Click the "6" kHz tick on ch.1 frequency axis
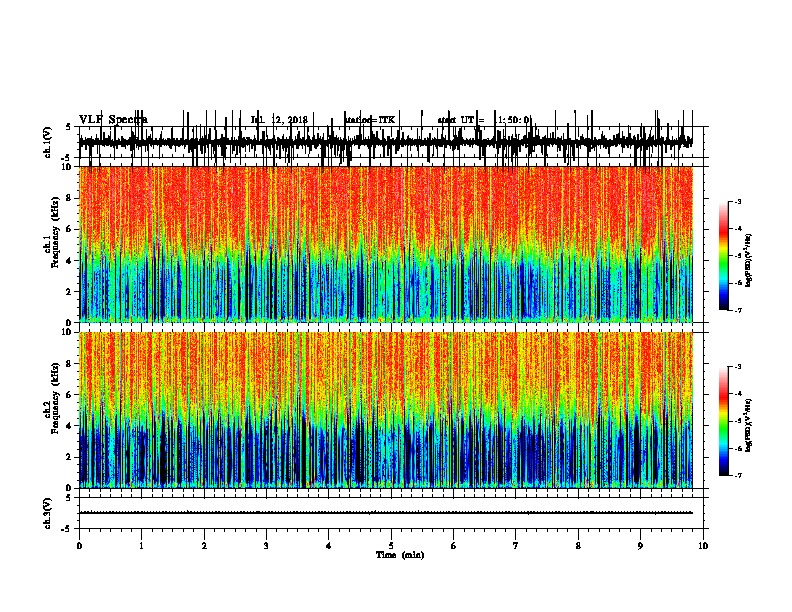The width and height of the screenshot is (792, 612). (70, 229)
